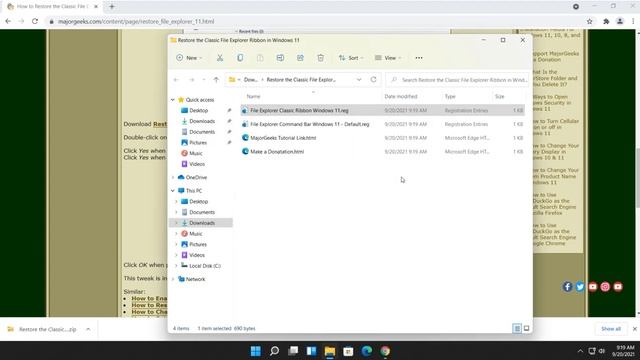Viewport: 640px width, 360px height.
Task: Select Network in navigation pane
Action: coord(195,279)
